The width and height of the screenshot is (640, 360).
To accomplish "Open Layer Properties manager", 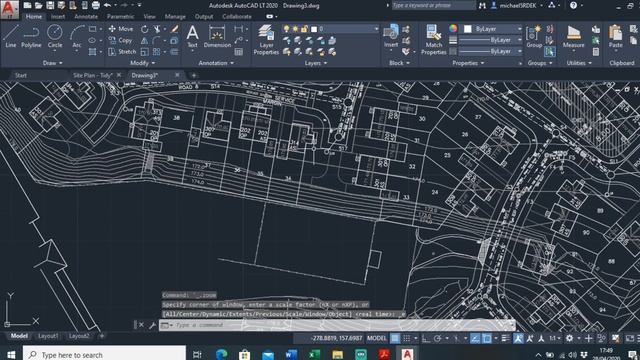I will coord(266,40).
